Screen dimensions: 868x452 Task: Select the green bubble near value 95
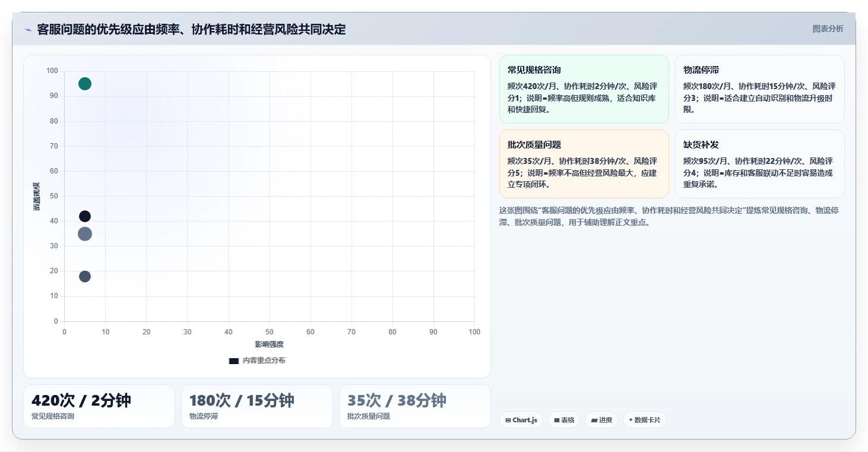click(x=85, y=84)
